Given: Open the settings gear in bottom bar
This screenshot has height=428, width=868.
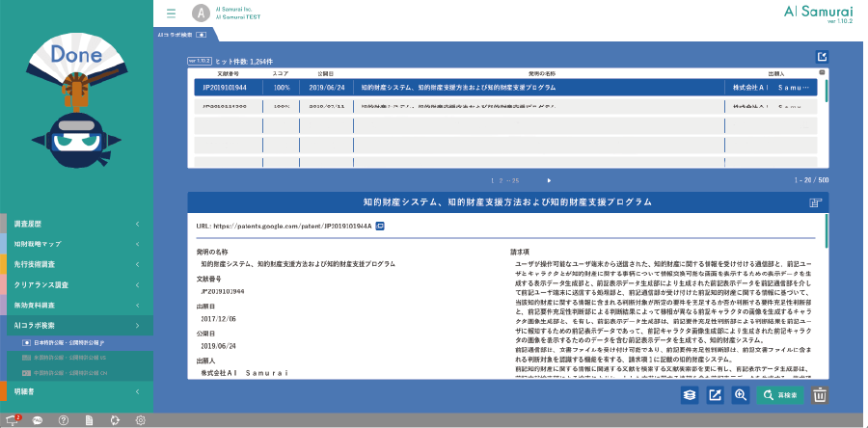Looking at the screenshot, I should pyautogui.click(x=141, y=420).
